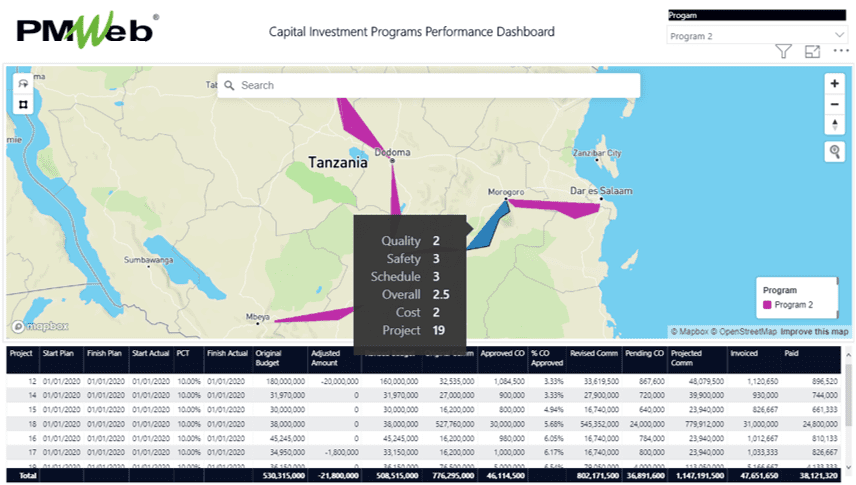The width and height of the screenshot is (856, 485).
Task: Sort table by Original Budget column header
Action: 269,357
